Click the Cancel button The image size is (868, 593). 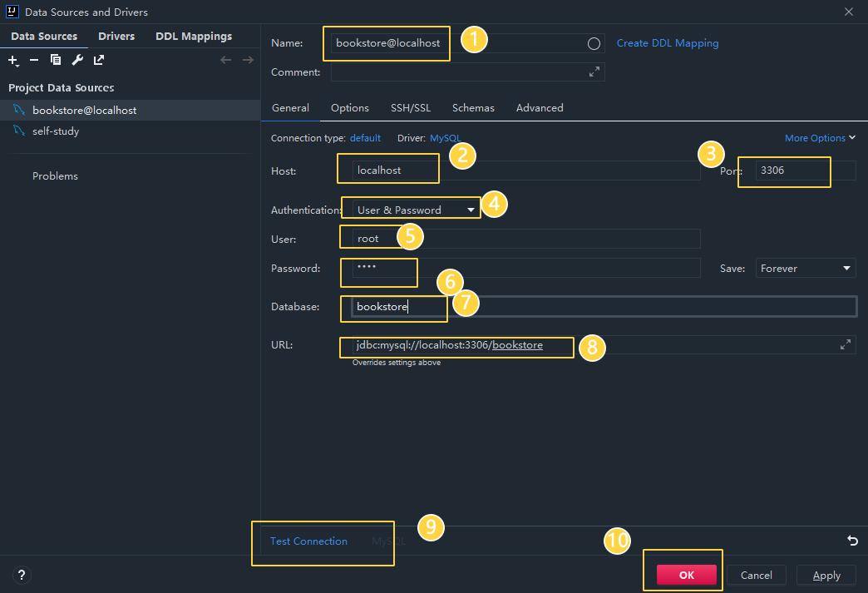[757, 575]
